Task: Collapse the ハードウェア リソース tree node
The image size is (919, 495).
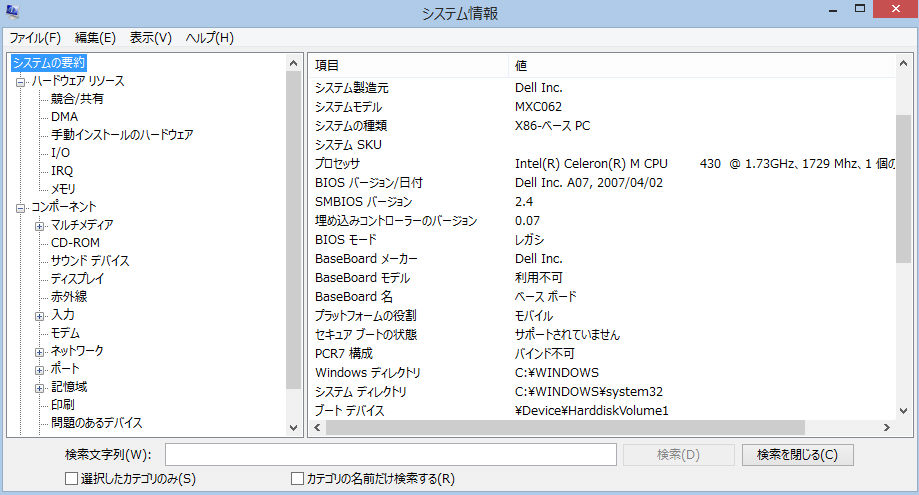Action: 20,81
